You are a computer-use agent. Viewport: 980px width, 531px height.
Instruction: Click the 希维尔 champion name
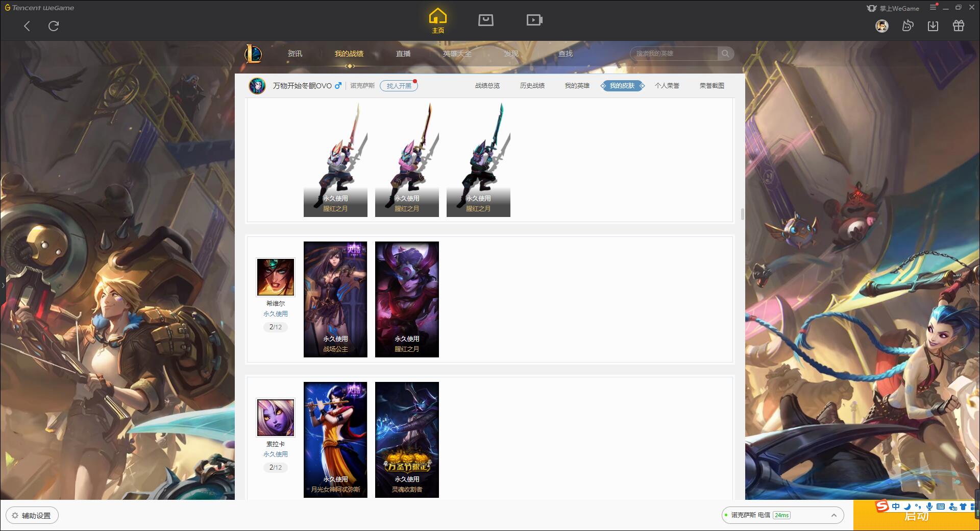click(x=276, y=303)
